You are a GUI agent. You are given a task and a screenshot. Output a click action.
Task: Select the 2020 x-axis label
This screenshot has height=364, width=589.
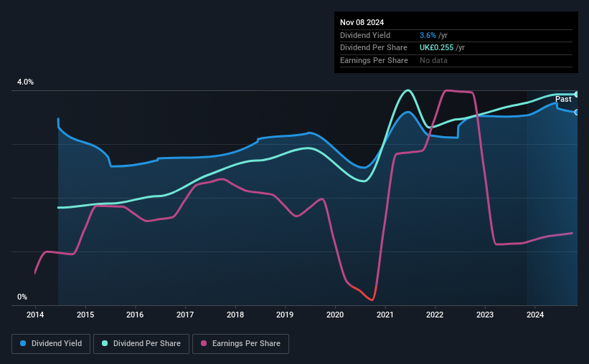(335, 315)
